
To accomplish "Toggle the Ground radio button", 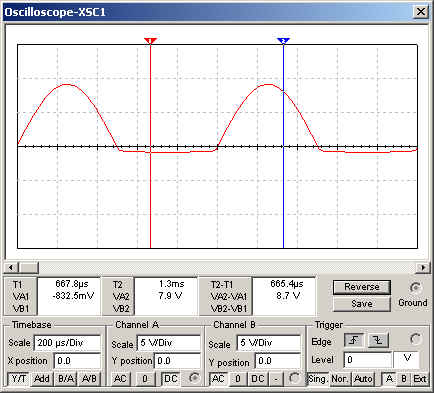I will [415, 288].
